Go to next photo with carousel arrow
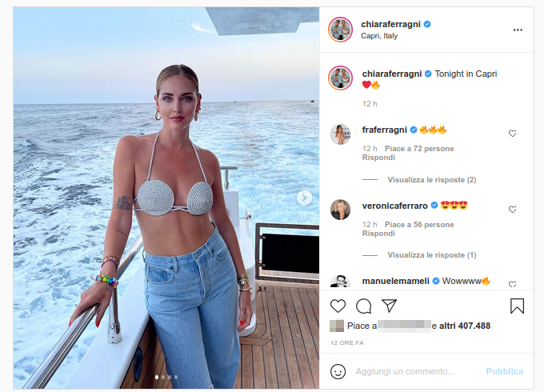 pos(304,198)
